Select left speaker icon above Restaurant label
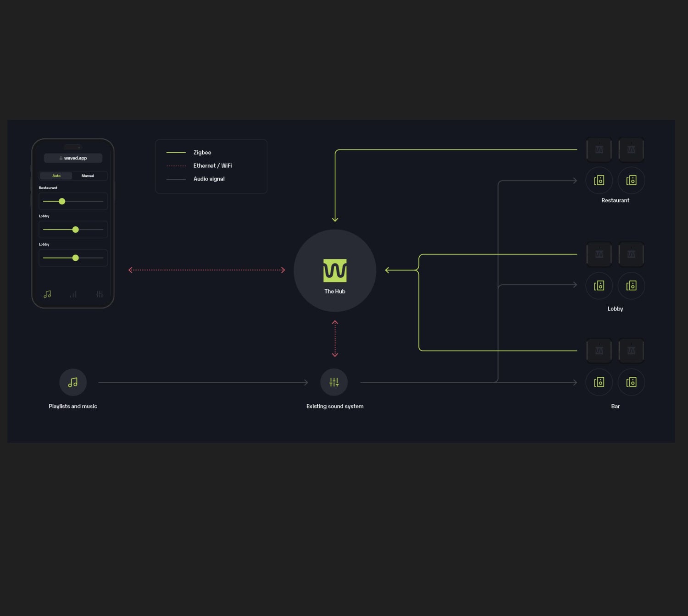Viewport: 688px width, 616px height. click(599, 181)
